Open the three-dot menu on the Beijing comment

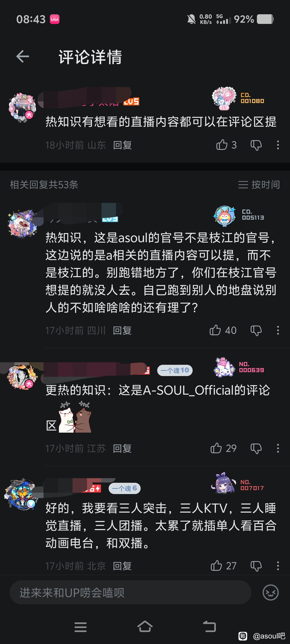click(x=278, y=566)
